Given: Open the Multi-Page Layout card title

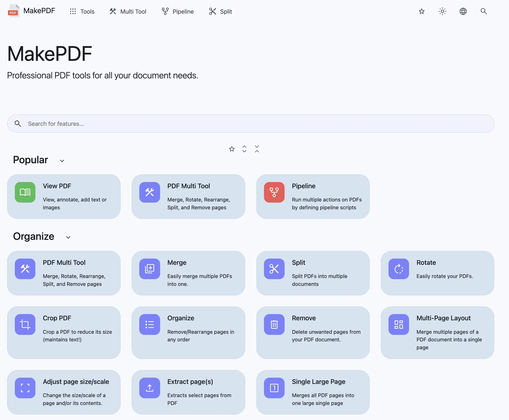Looking at the screenshot, I should pos(444,318).
